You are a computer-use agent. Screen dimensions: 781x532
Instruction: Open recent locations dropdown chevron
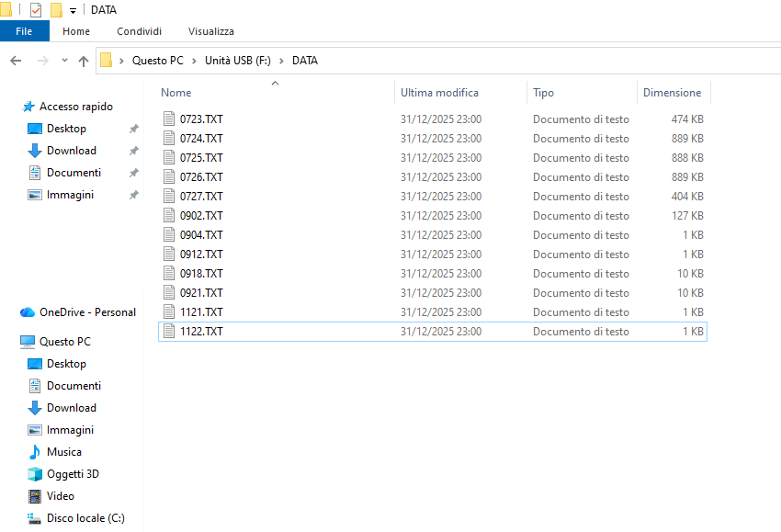tap(64, 61)
